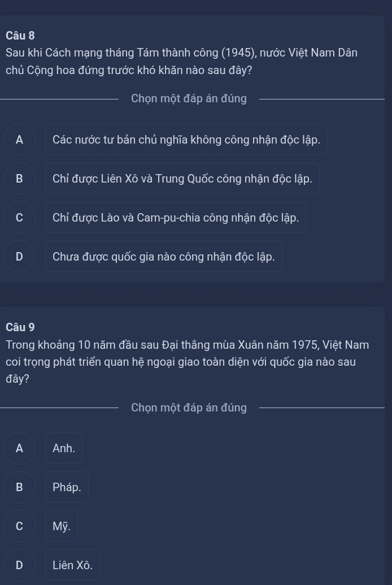392x585 pixels.
Task: Choose the 'Liên Xô.' answer option
Action: pos(73,565)
